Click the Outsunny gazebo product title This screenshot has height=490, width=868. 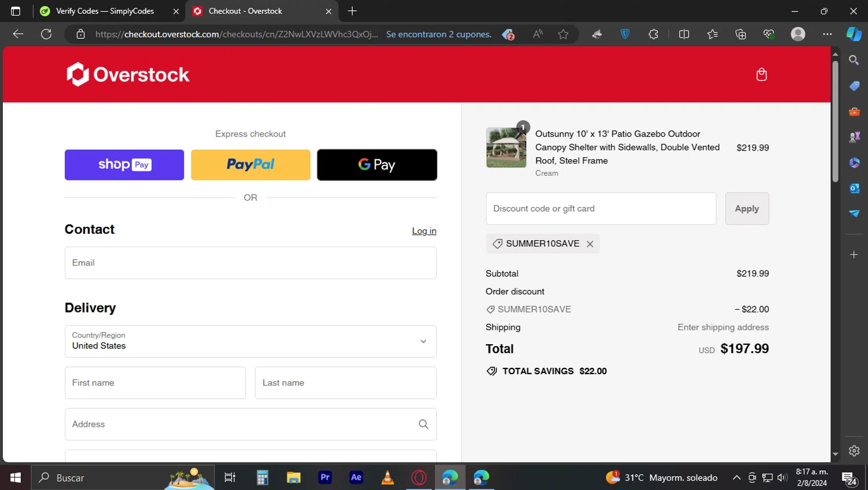pyautogui.click(x=627, y=147)
